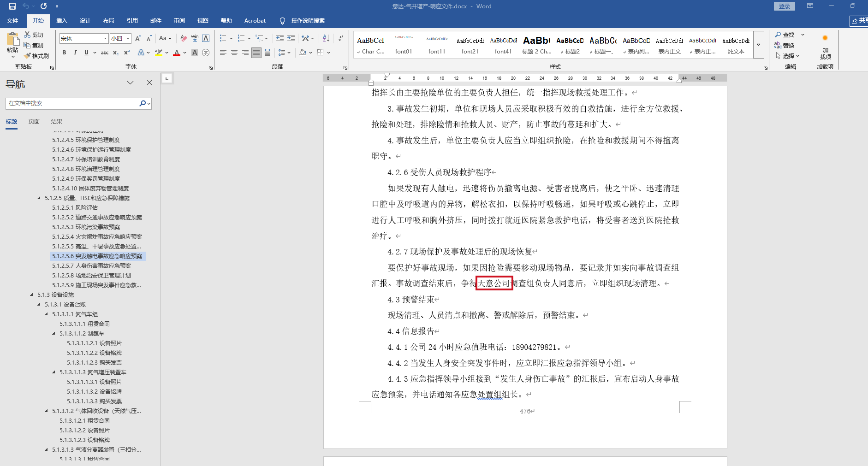Toggle subscript formatting
868x466 pixels.
[116, 53]
